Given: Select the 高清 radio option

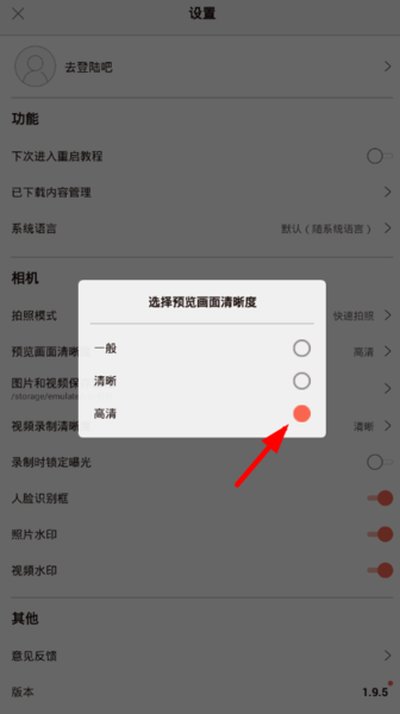Looking at the screenshot, I should tap(302, 414).
